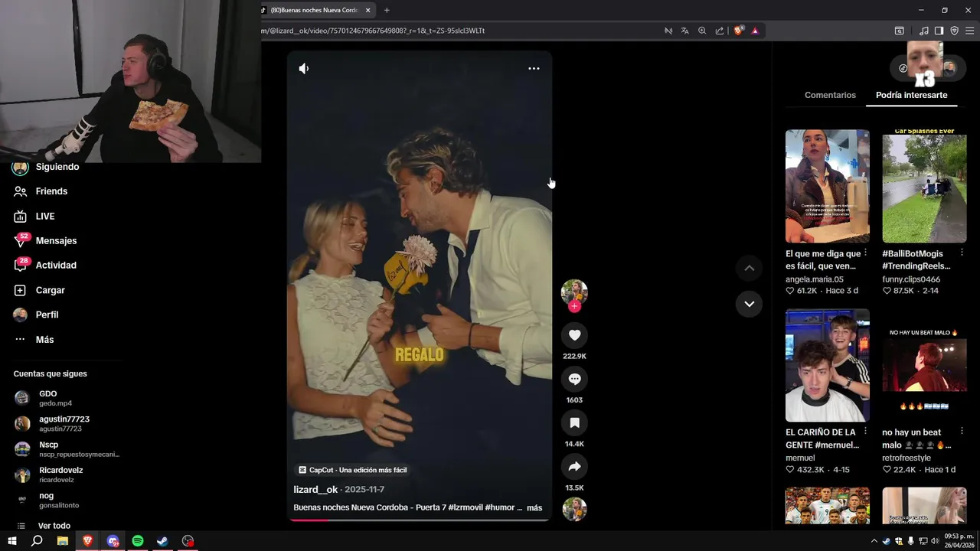This screenshot has width=980, height=551.
Task: Open Actividad notifications in the sidebar
Action: pyautogui.click(x=56, y=266)
